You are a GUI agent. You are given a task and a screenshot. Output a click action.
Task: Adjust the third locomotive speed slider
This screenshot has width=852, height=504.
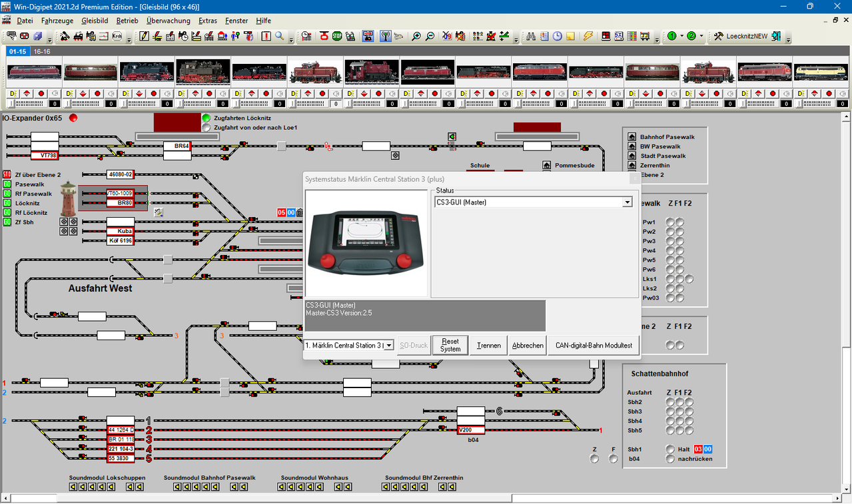click(x=139, y=104)
